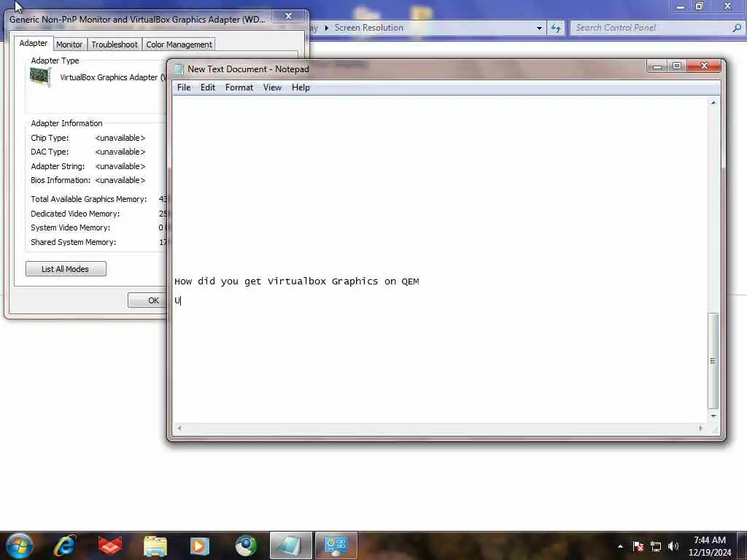The width and height of the screenshot is (747, 560).
Task: Click OK in adapter properties dialog
Action: pyautogui.click(x=147, y=300)
